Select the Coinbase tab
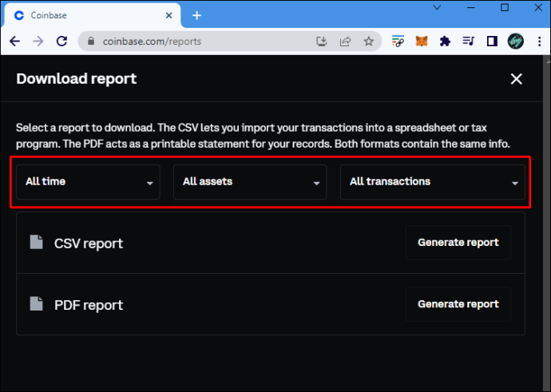Screen dimensions: 551x392 pos(92,15)
